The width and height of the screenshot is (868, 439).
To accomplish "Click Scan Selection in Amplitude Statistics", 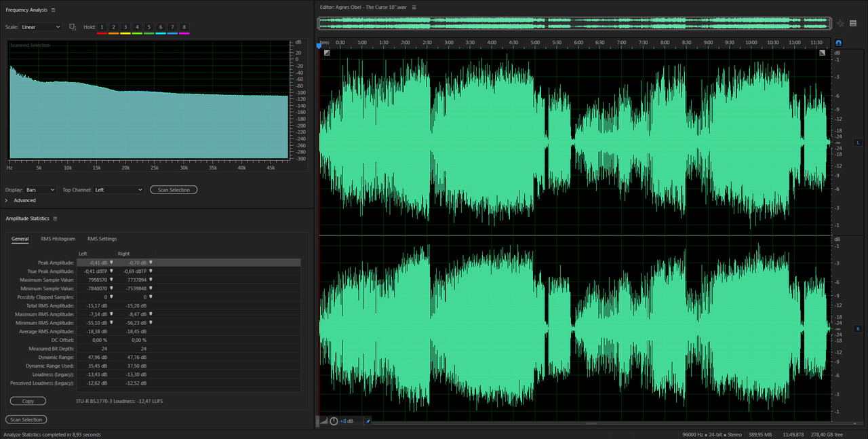I will (26, 420).
